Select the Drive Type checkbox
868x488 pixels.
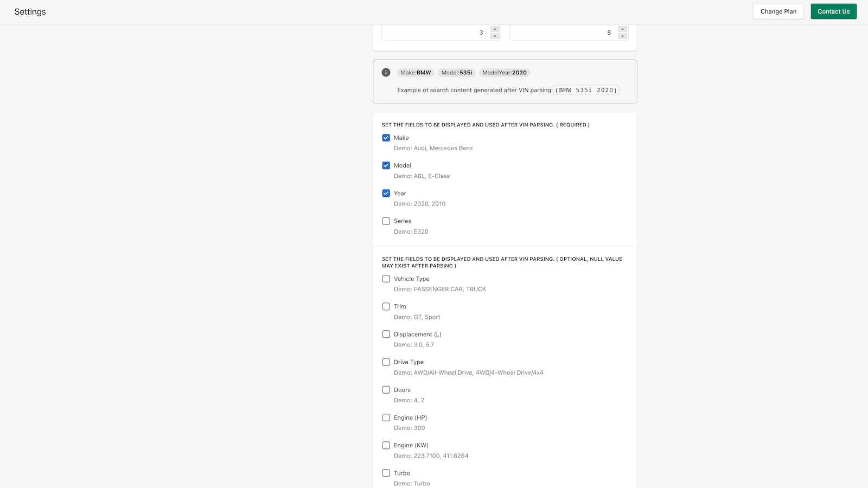point(386,362)
